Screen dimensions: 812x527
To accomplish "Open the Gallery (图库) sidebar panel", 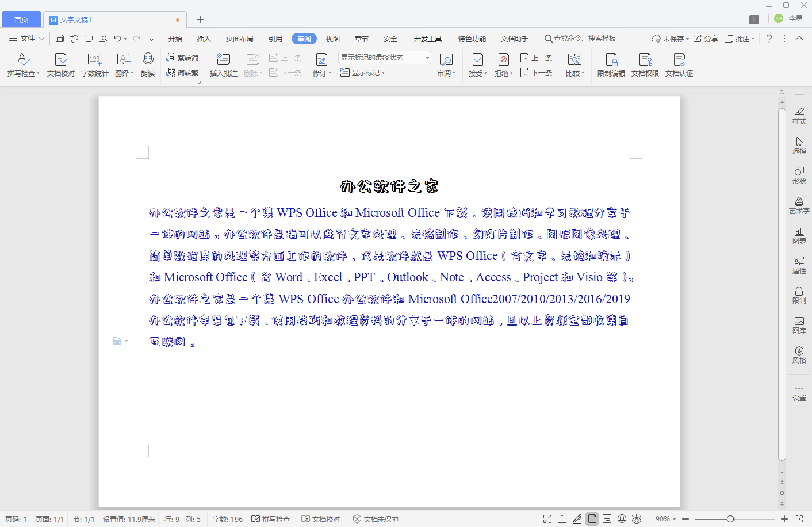I will click(x=799, y=324).
